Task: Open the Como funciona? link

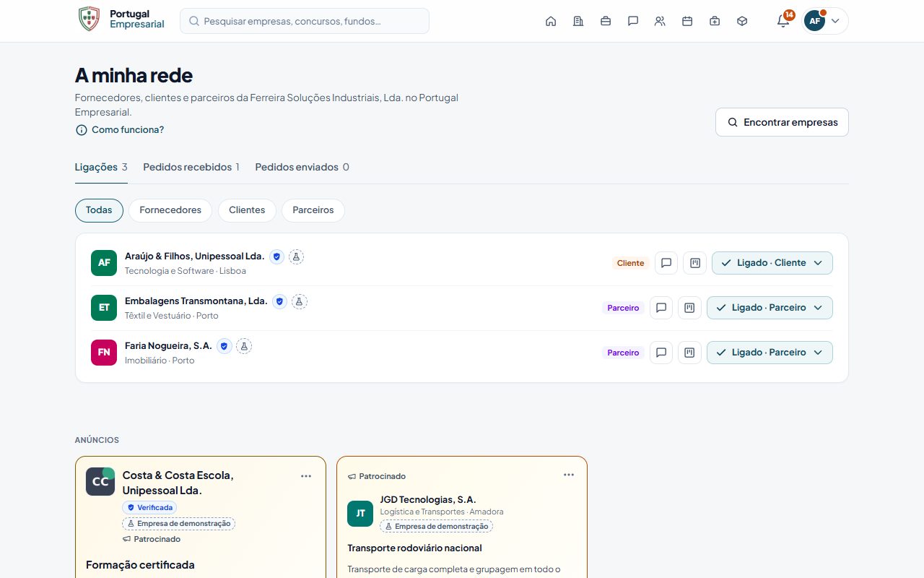Action: coord(120,130)
